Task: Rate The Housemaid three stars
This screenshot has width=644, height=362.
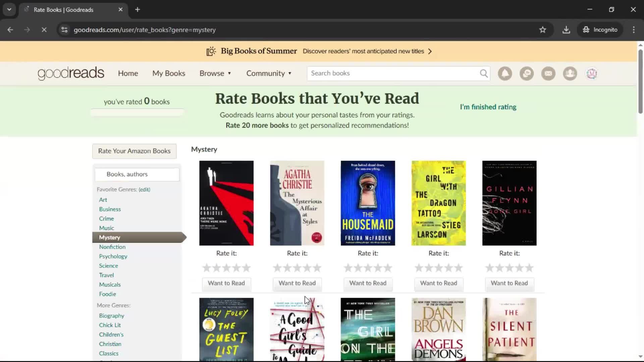Action: tap(368, 268)
